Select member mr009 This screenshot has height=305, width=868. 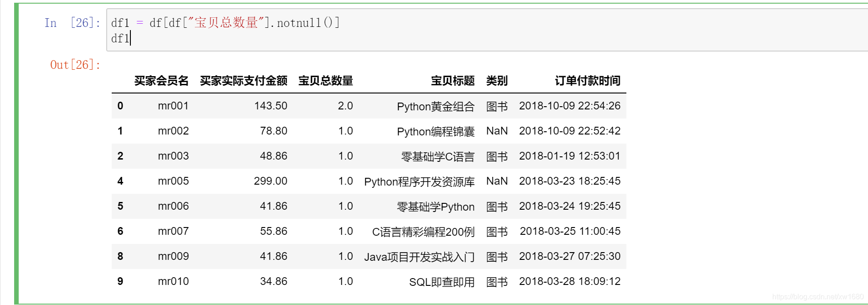(173, 256)
